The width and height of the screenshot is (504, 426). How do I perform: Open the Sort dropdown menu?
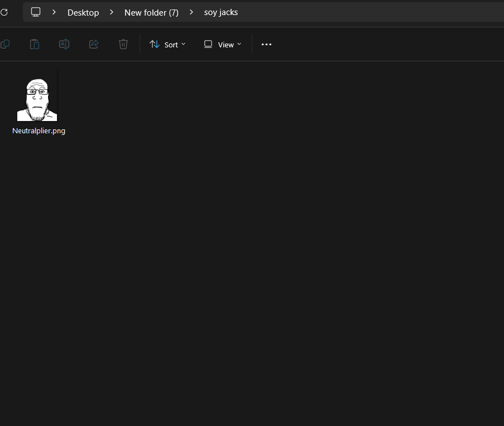tap(167, 45)
